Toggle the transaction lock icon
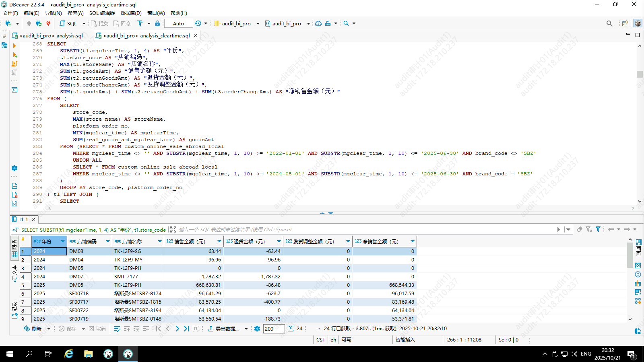 [x=157, y=23]
